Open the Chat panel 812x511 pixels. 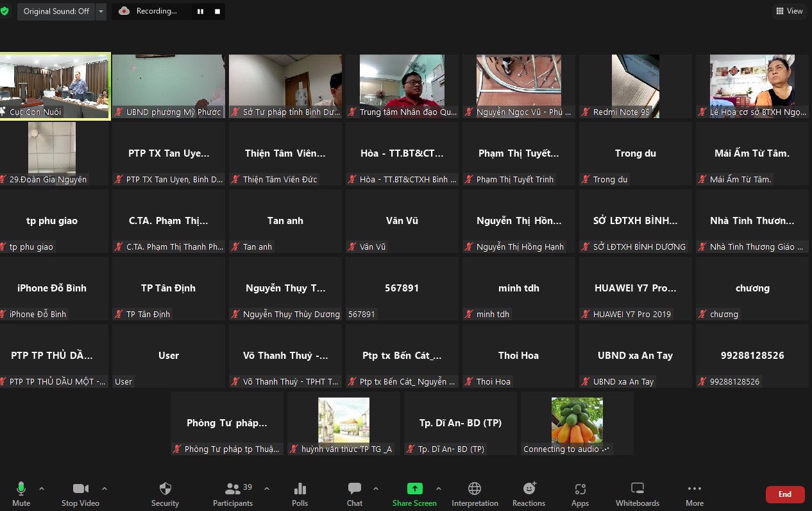(354, 489)
